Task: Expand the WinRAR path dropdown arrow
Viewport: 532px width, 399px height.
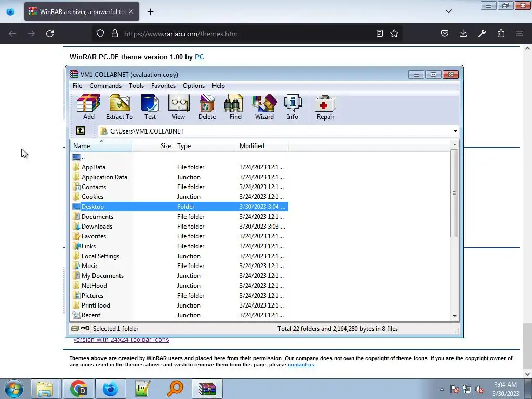Action: (455, 131)
